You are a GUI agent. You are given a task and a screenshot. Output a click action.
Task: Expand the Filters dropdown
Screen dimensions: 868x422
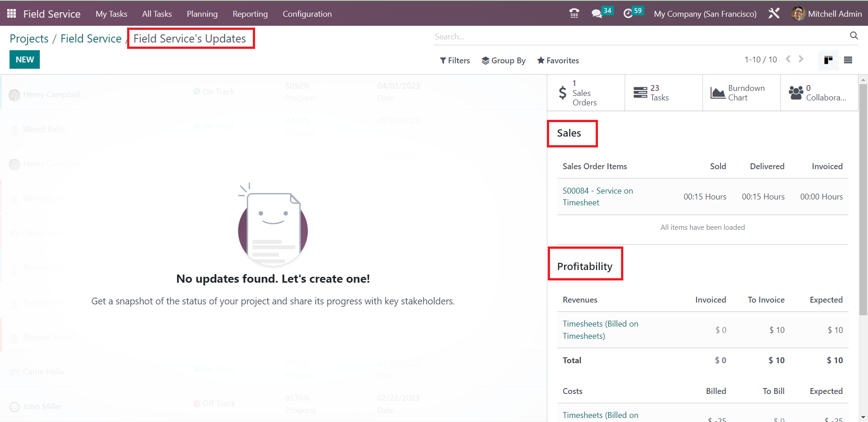point(455,61)
